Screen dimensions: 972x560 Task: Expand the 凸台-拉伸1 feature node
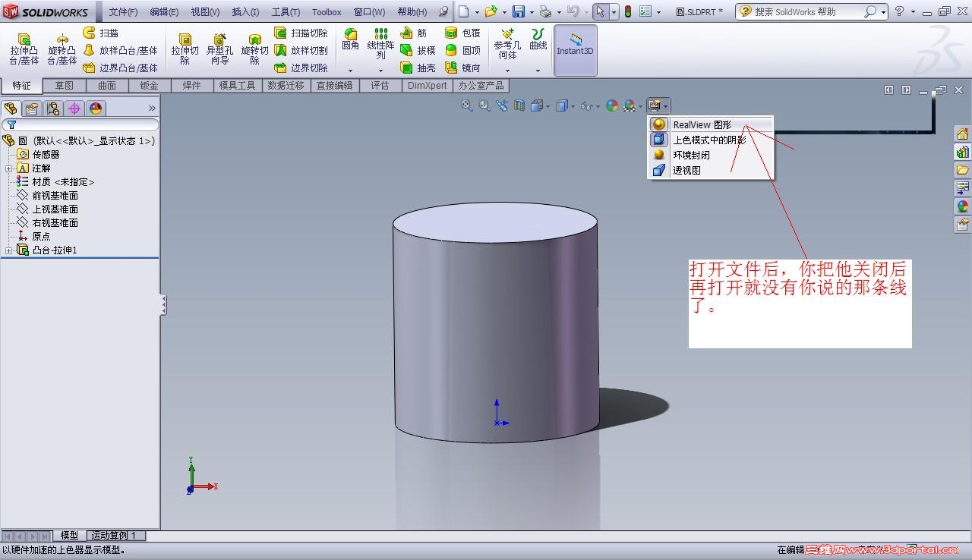click(8, 250)
